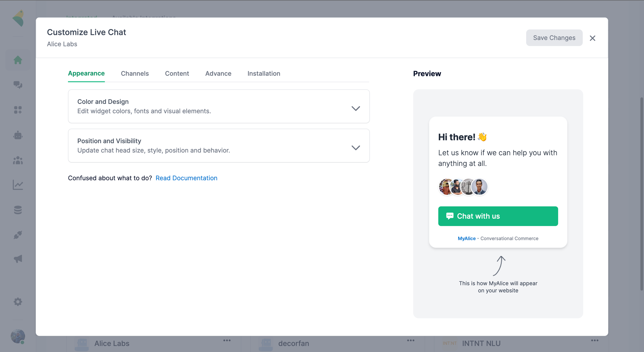The width and height of the screenshot is (644, 352).
Task: Click the robot chatbot sidebar icon
Action: (18, 135)
